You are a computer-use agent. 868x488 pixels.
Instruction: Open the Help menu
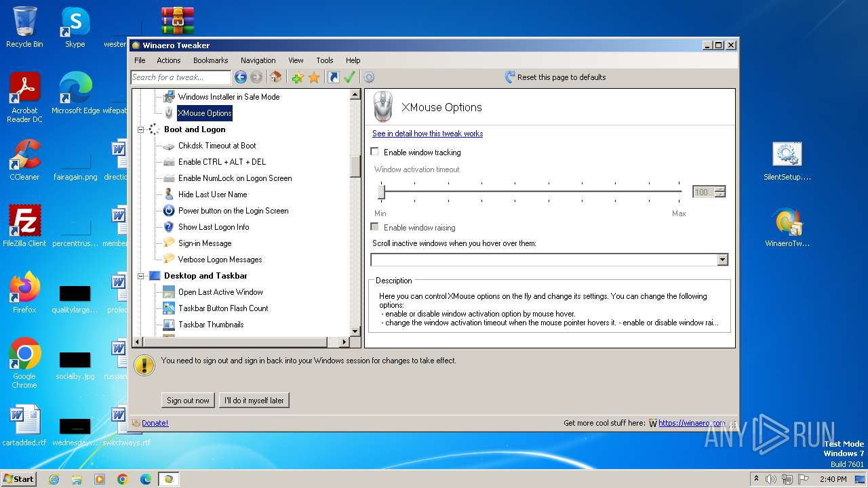(353, 60)
